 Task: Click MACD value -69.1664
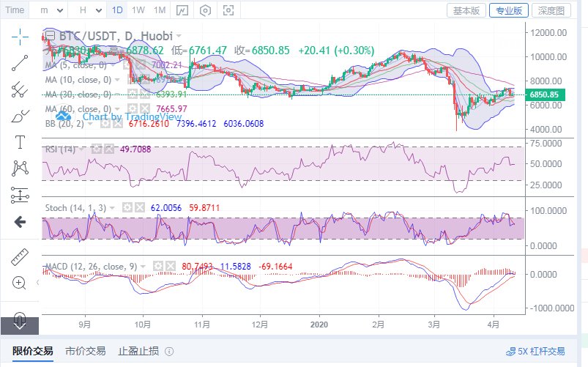click(275, 267)
